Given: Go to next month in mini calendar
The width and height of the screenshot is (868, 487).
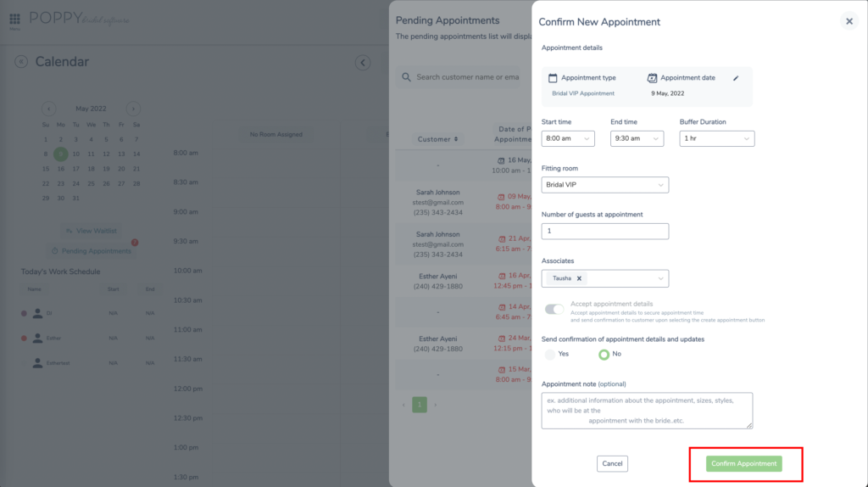Looking at the screenshot, I should [x=133, y=109].
